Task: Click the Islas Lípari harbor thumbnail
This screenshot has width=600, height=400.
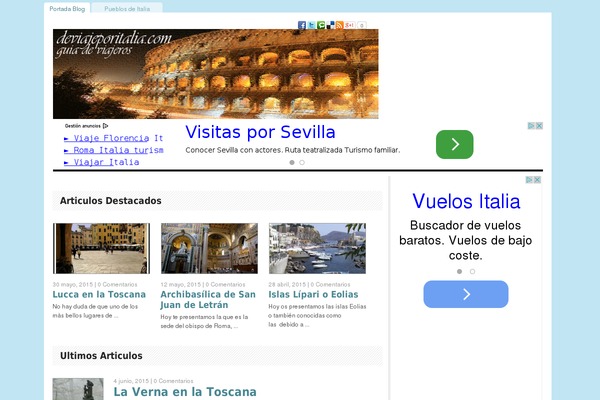Action: coord(317,248)
